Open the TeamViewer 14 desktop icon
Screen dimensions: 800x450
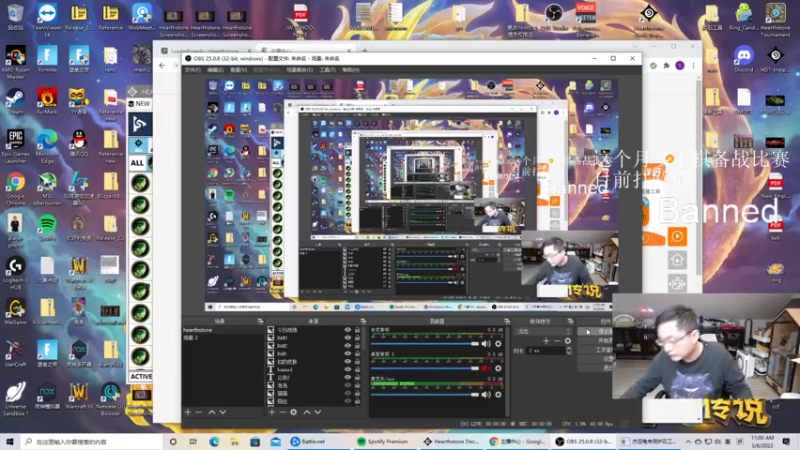[x=47, y=19]
